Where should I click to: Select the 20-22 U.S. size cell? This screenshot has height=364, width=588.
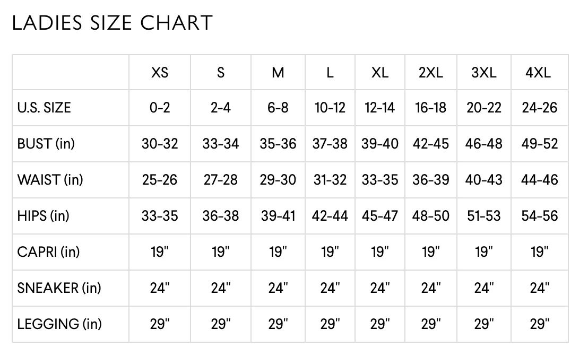pos(484,108)
